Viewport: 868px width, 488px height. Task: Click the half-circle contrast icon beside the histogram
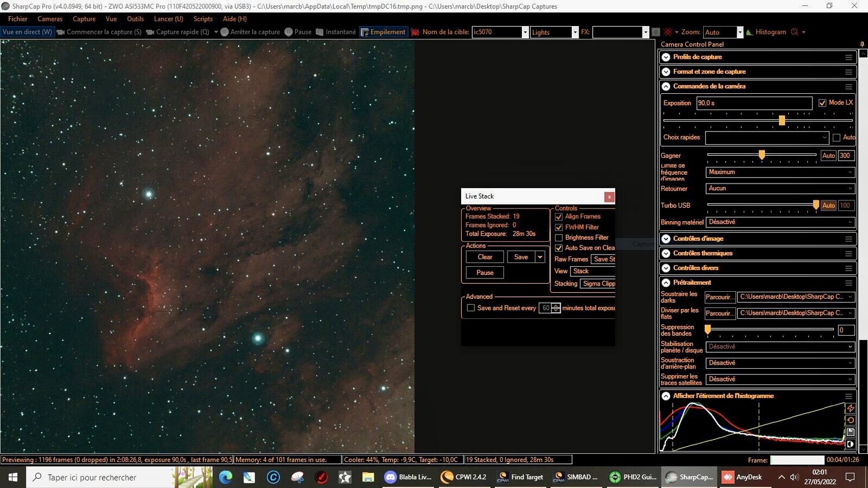pos(851,444)
